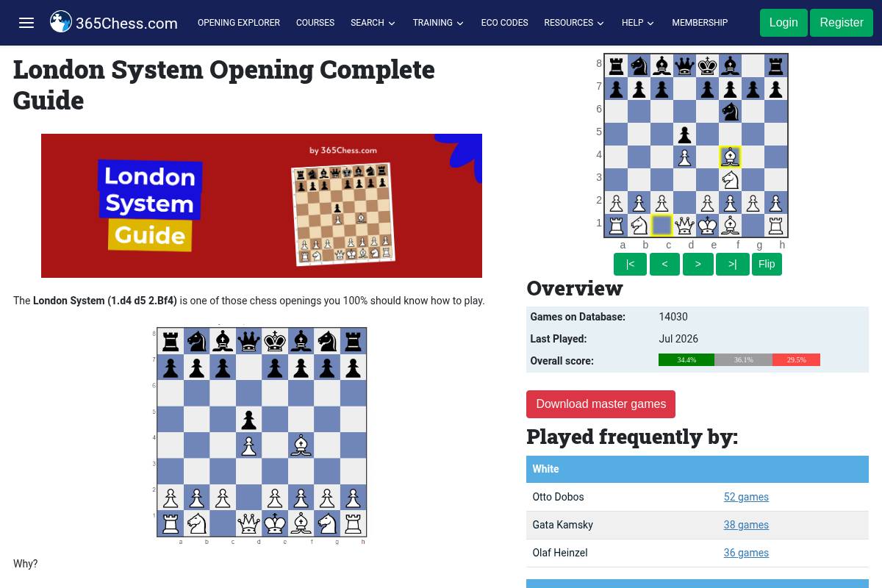Click the 'Games on Database:' label
The height and width of the screenshot is (588, 882).
click(578, 317)
